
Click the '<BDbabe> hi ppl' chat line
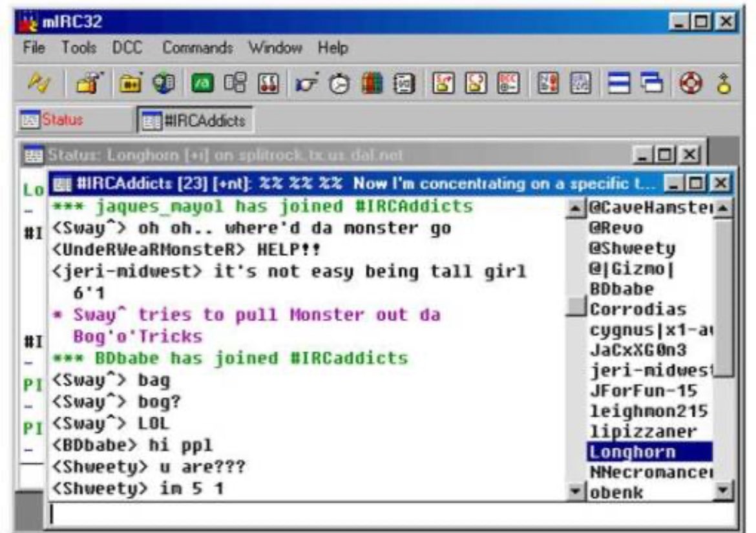click(132, 445)
